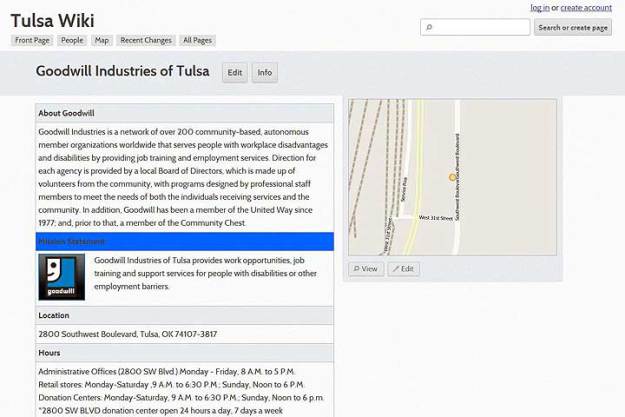Click the mission statement paragraph text
This screenshot has height=417, width=625.
205,273
